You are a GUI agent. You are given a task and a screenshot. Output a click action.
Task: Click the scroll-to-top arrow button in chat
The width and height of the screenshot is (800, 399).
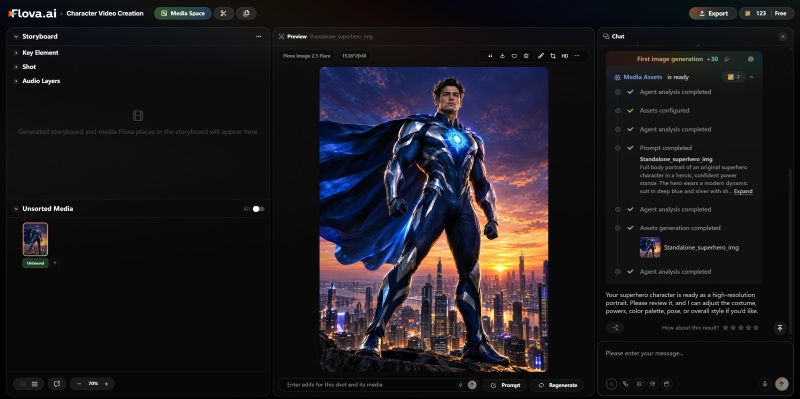pos(780,328)
